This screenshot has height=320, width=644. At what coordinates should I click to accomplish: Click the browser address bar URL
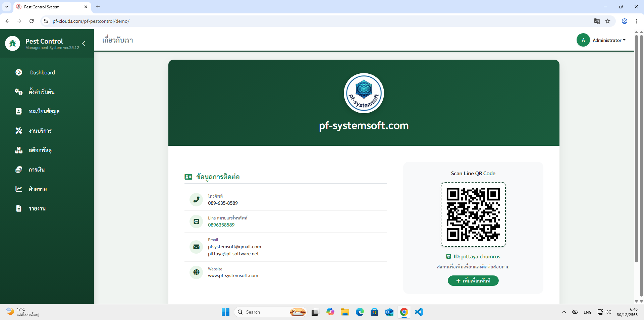91,21
